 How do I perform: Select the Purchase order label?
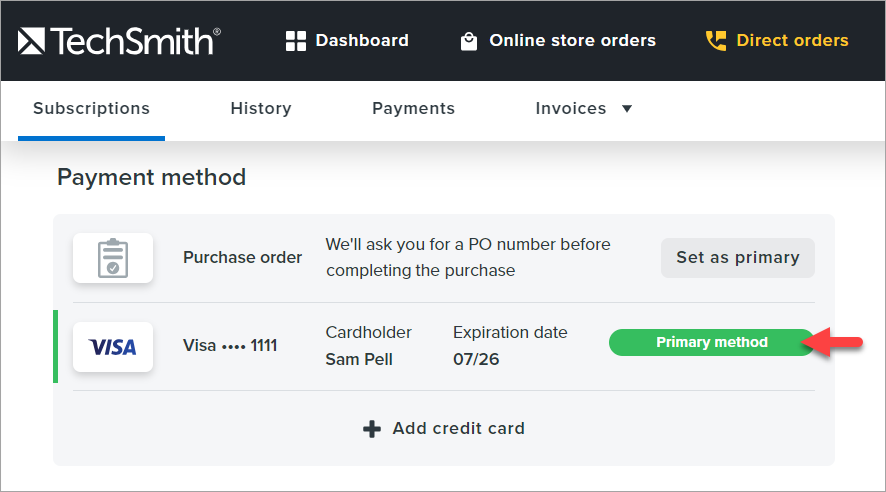point(242,258)
